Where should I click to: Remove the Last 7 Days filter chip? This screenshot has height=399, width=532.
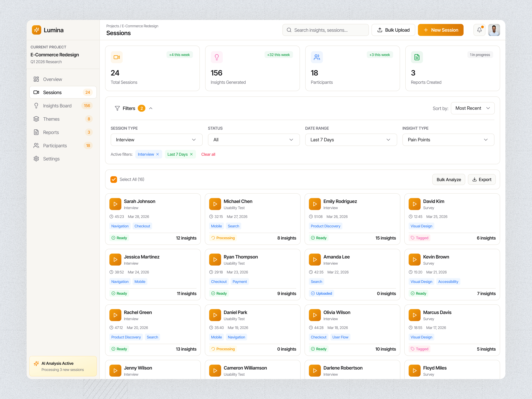click(191, 154)
